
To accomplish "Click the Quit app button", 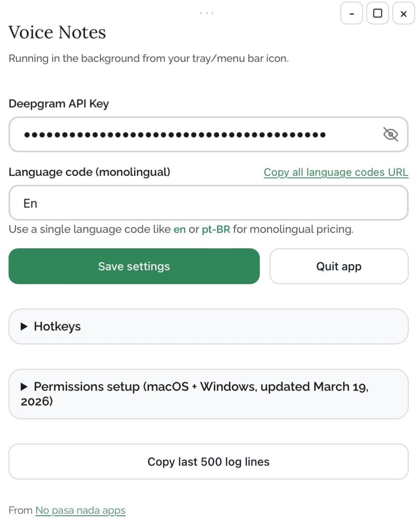I will pyautogui.click(x=339, y=266).
